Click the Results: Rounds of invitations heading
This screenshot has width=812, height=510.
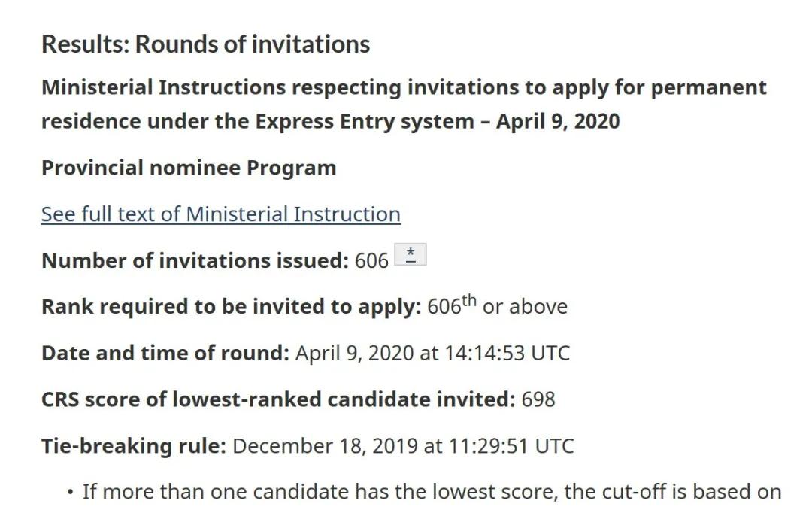point(205,44)
